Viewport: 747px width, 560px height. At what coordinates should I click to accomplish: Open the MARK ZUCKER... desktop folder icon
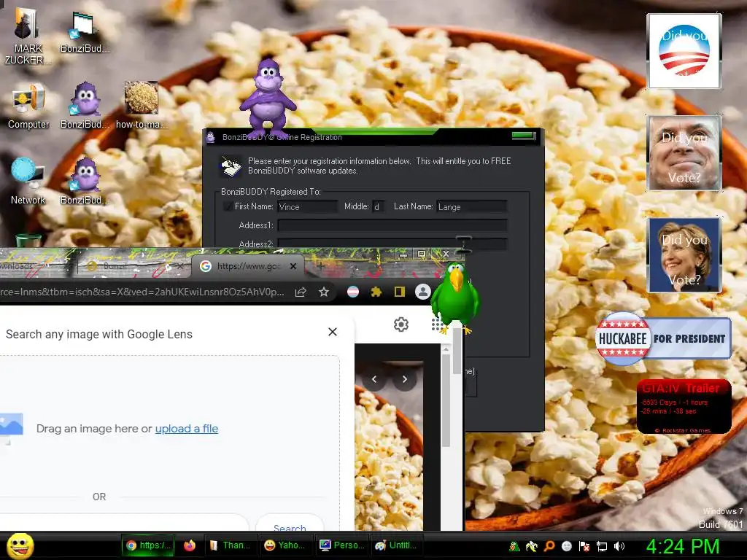point(27,36)
